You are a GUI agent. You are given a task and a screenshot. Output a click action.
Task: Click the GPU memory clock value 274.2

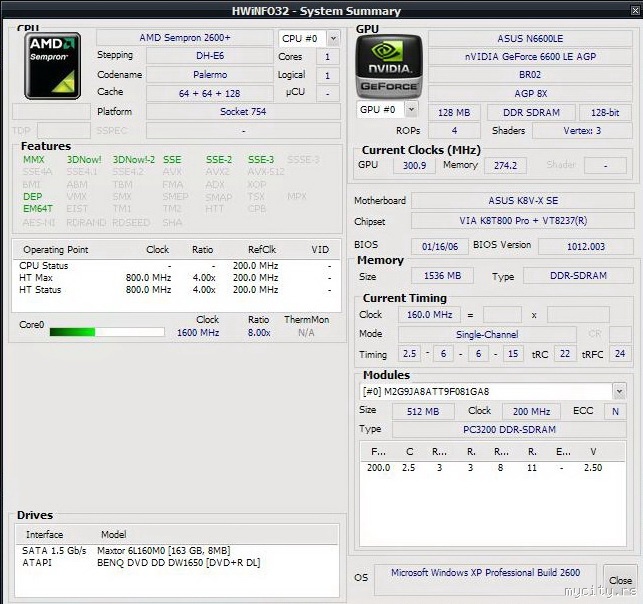click(x=505, y=165)
